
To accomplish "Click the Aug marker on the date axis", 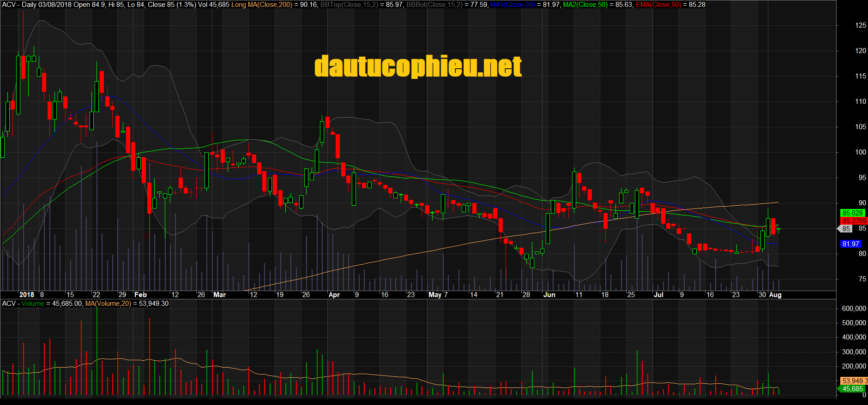I will tap(775, 295).
